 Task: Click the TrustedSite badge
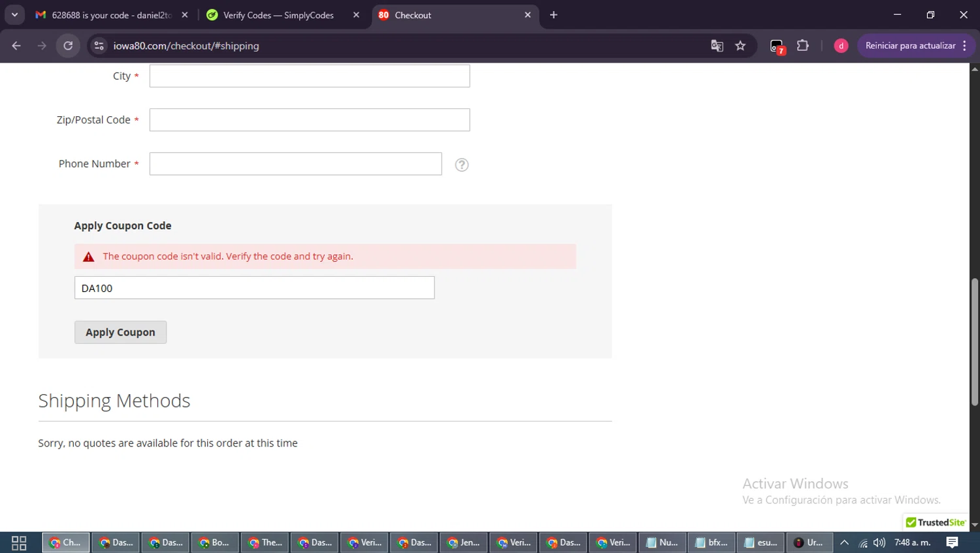tap(936, 522)
